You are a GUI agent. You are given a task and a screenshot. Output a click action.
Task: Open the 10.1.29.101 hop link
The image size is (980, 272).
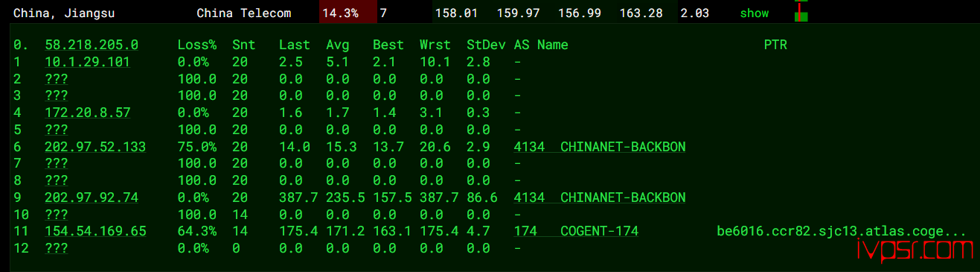point(88,62)
